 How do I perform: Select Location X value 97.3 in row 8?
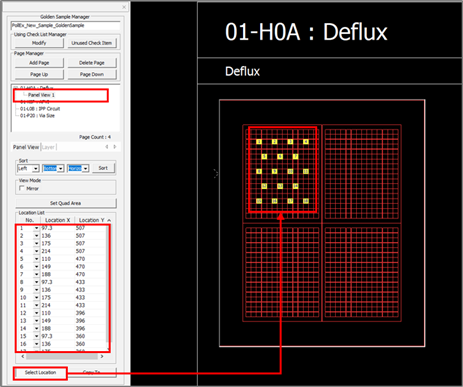(x=47, y=282)
